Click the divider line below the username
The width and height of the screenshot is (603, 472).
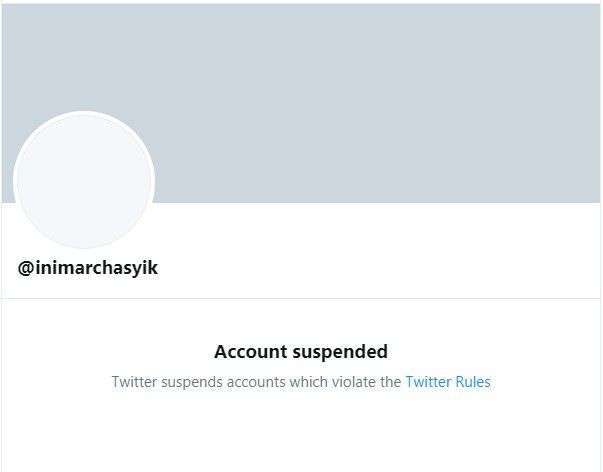point(300,298)
